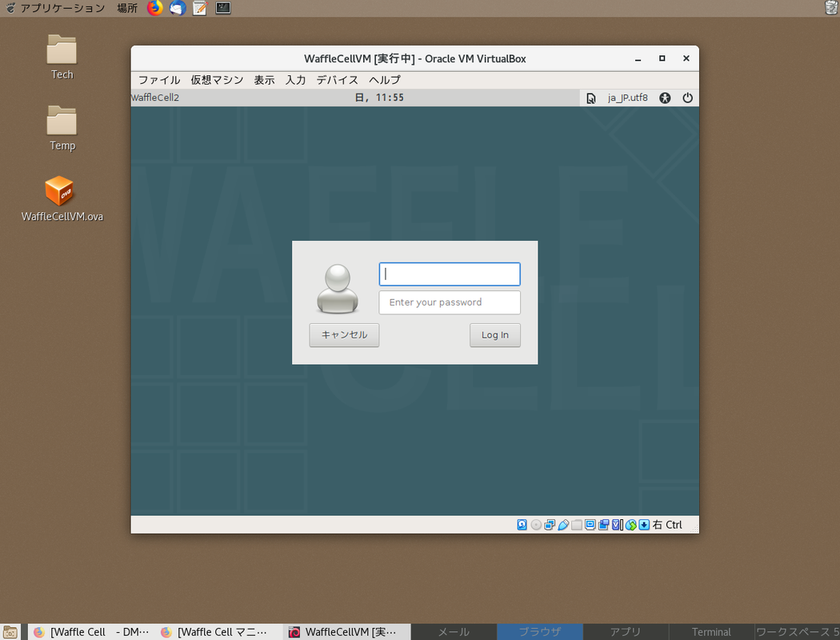Open the session selector icon in login top bar
Screen dimensions: 840x640
click(x=591, y=98)
